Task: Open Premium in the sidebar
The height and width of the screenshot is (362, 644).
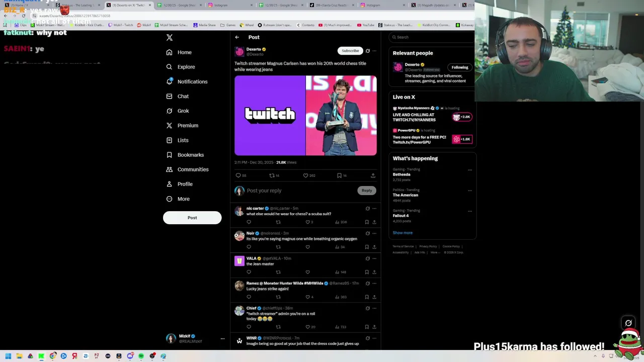Action: click(182, 125)
